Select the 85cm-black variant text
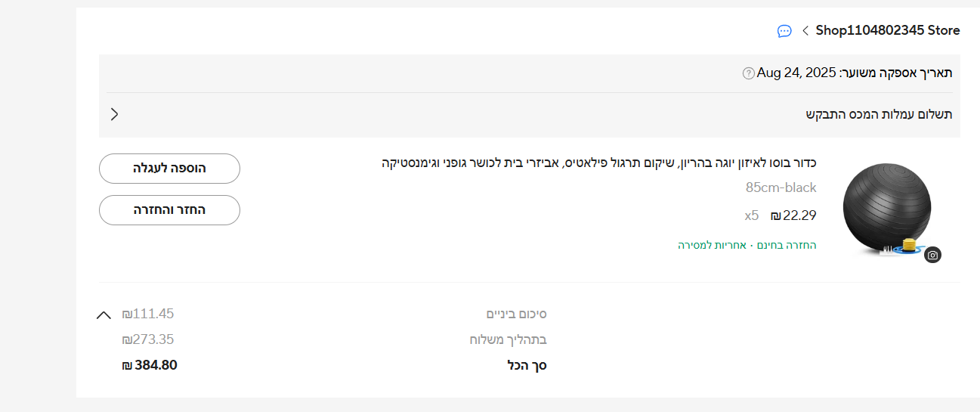The image size is (980, 412). [781, 187]
